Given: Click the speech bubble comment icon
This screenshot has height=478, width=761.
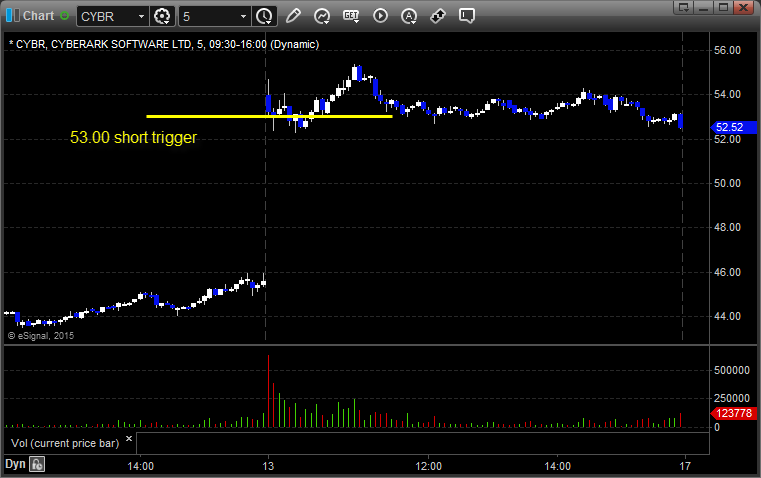Looking at the screenshot, I should tap(467, 16).
